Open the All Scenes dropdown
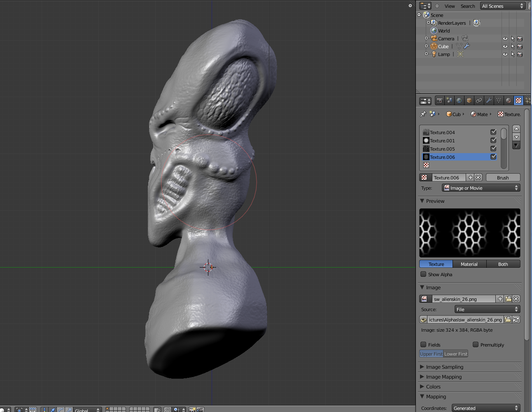The width and height of the screenshot is (532, 412). (x=502, y=6)
